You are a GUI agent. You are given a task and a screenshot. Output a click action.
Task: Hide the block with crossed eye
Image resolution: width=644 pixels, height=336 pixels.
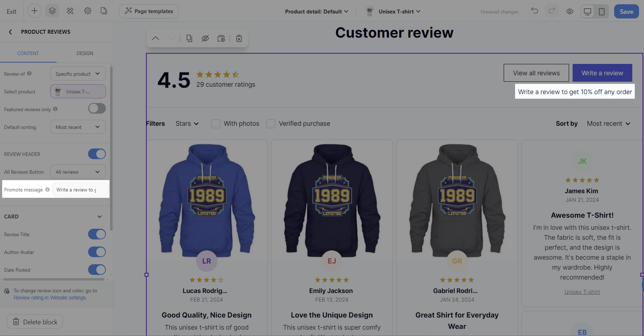(205, 38)
